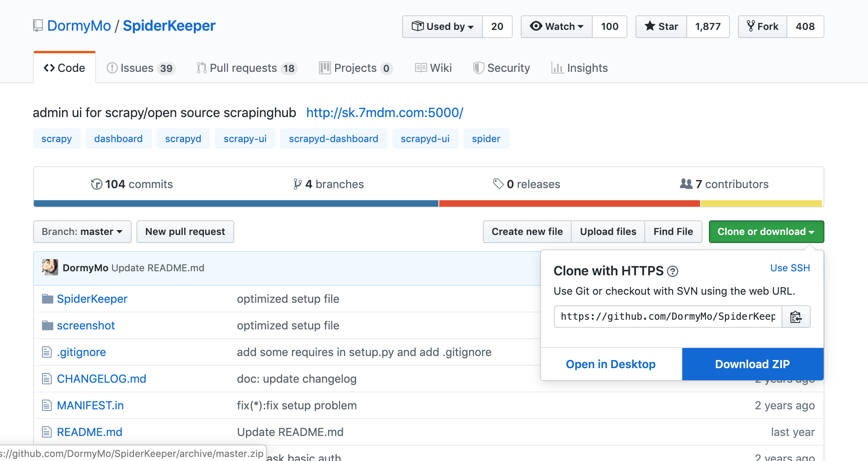
Task: Open the Issues tab
Action: coord(140,68)
